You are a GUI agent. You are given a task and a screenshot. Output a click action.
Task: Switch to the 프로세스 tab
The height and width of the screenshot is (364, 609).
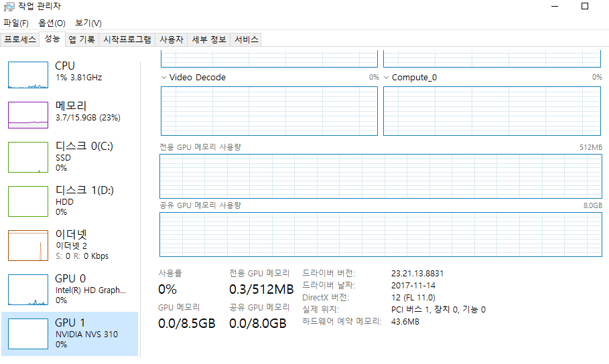point(20,39)
